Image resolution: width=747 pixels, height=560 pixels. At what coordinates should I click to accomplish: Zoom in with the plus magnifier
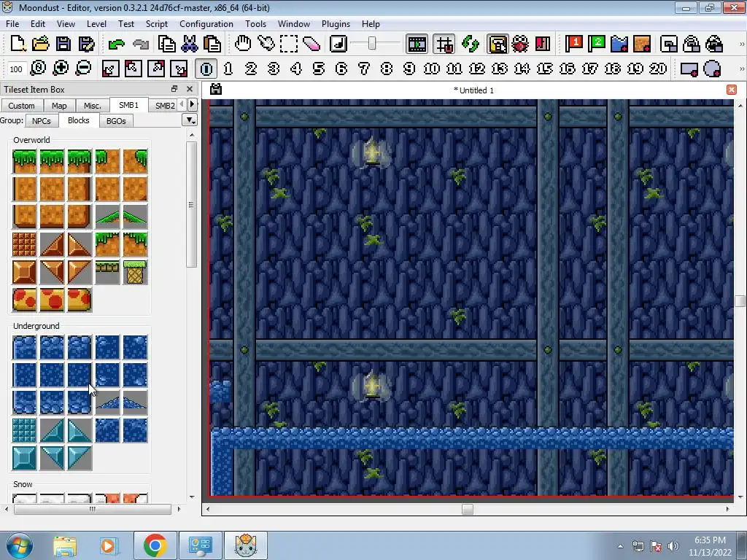pyautogui.click(x=61, y=69)
